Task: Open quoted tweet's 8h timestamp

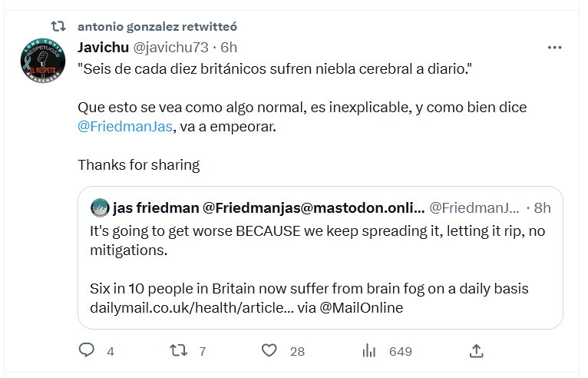Action: point(542,207)
